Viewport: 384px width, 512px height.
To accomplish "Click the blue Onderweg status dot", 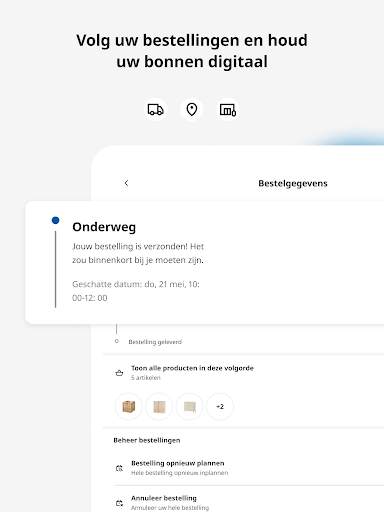I will (56, 220).
